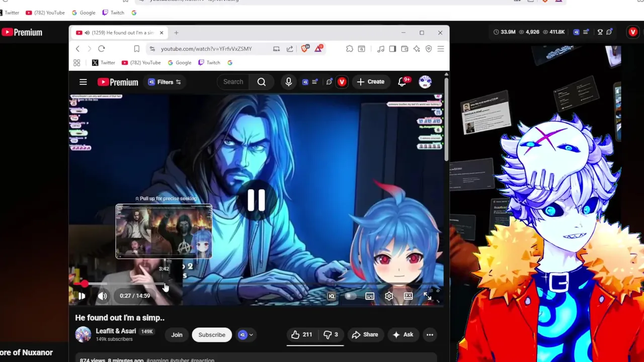The height and width of the screenshot is (362, 644).
Task: Open Brave VPN shield icon
Action: click(x=429, y=49)
